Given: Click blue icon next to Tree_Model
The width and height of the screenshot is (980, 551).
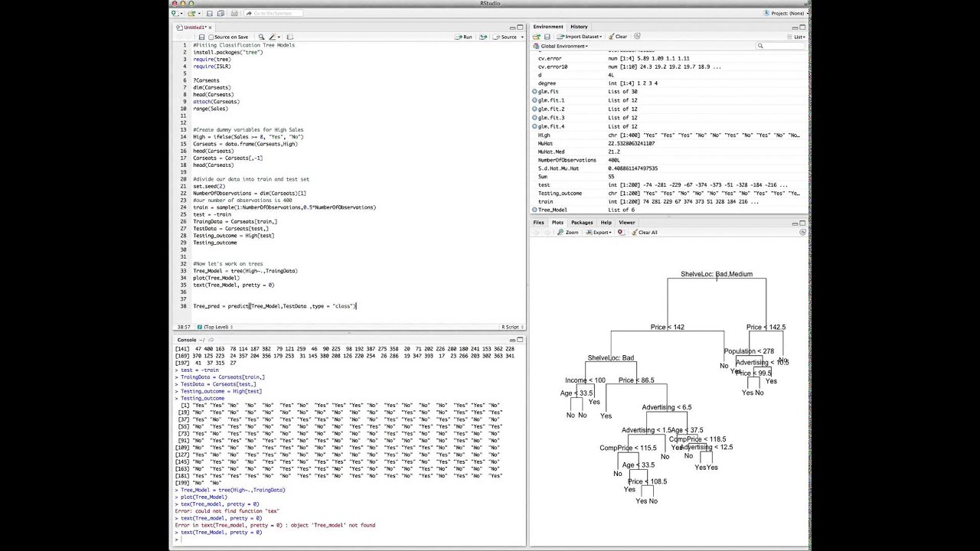Looking at the screenshot, I should coord(534,210).
